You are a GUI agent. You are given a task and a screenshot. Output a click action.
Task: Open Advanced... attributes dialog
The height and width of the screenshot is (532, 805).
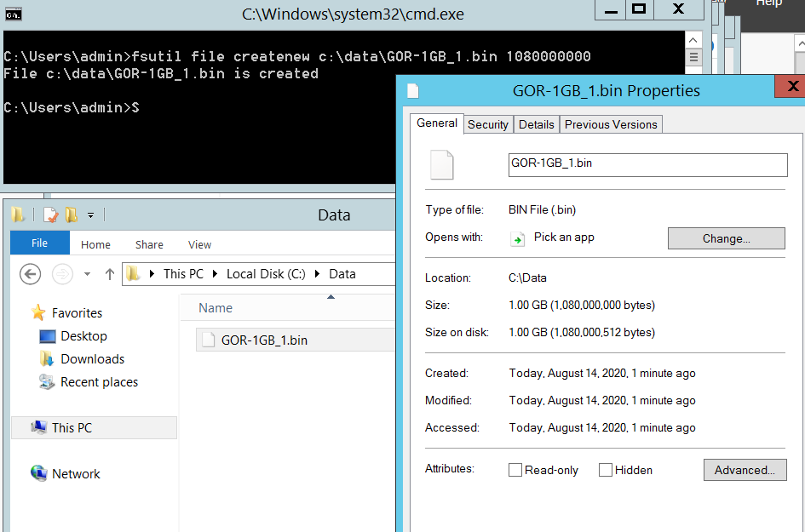coord(745,470)
